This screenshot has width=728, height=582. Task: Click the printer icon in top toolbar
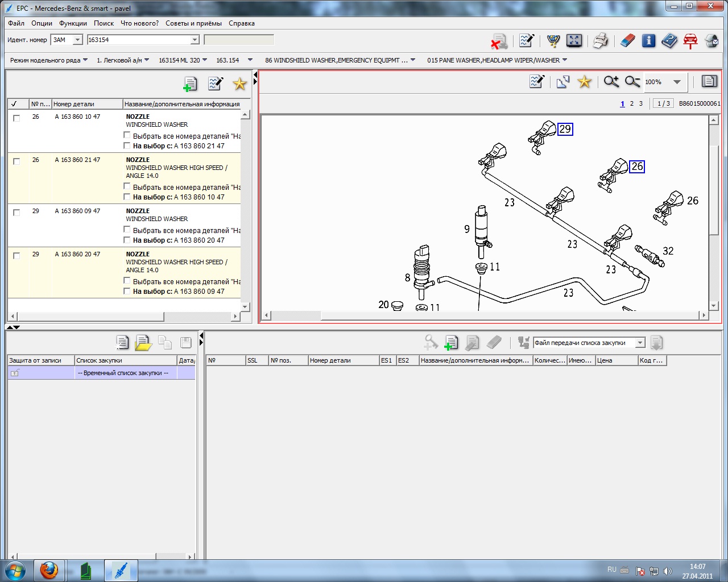pyautogui.click(x=600, y=41)
